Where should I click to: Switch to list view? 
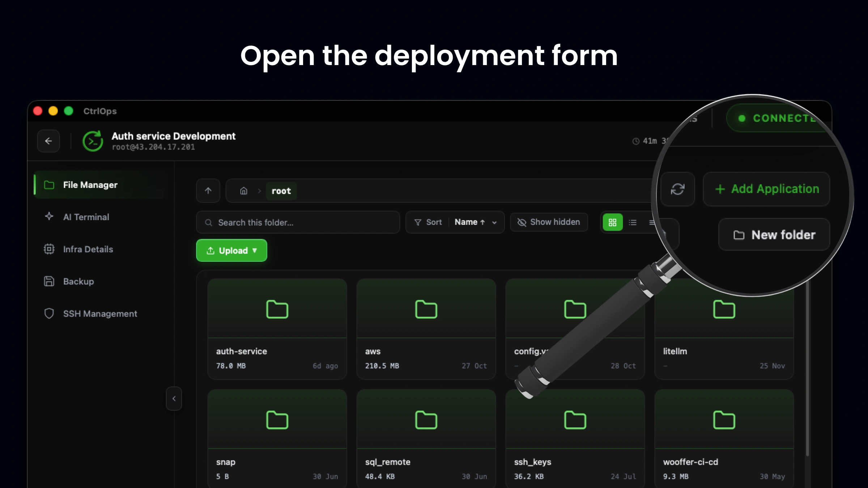(x=633, y=222)
